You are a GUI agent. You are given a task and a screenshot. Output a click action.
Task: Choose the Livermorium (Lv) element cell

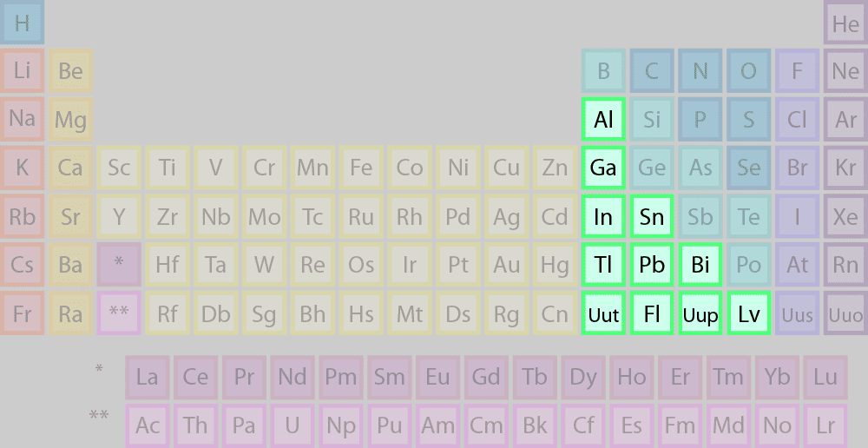coord(749,313)
